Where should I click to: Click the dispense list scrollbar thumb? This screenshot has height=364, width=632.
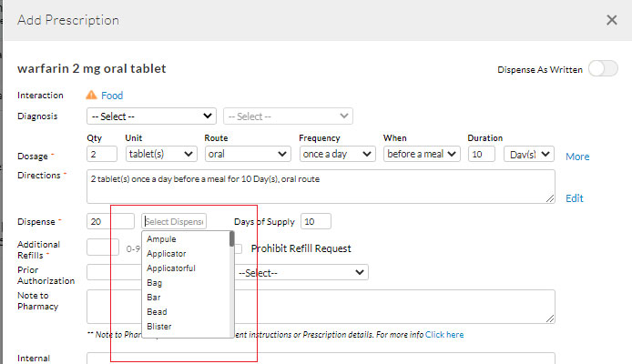tap(231, 238)
